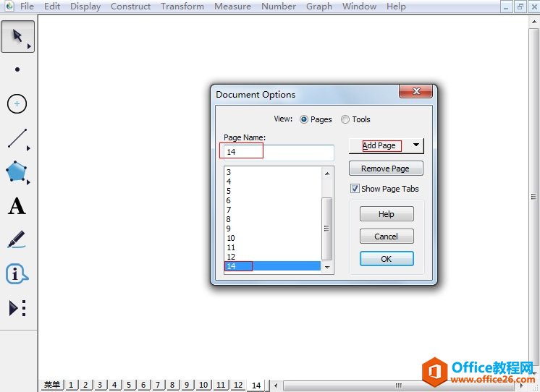Open the Construct menu
540x392 pixels.
pos(130,7)
